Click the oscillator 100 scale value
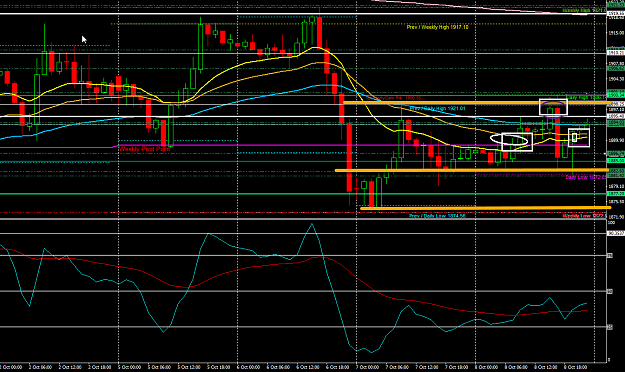This screenshot has height=372, width=625. click(611, 222)
